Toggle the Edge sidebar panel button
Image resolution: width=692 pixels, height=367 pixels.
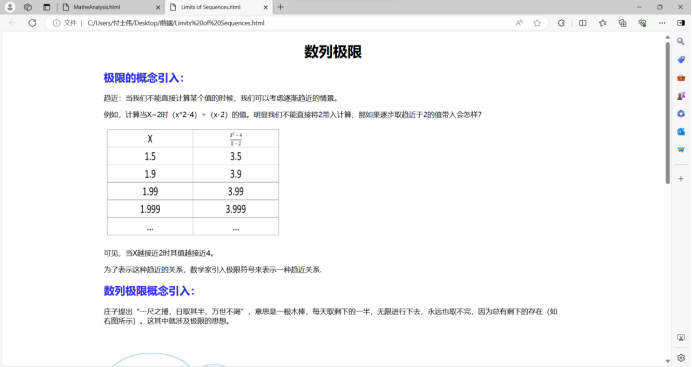[681, 23]
